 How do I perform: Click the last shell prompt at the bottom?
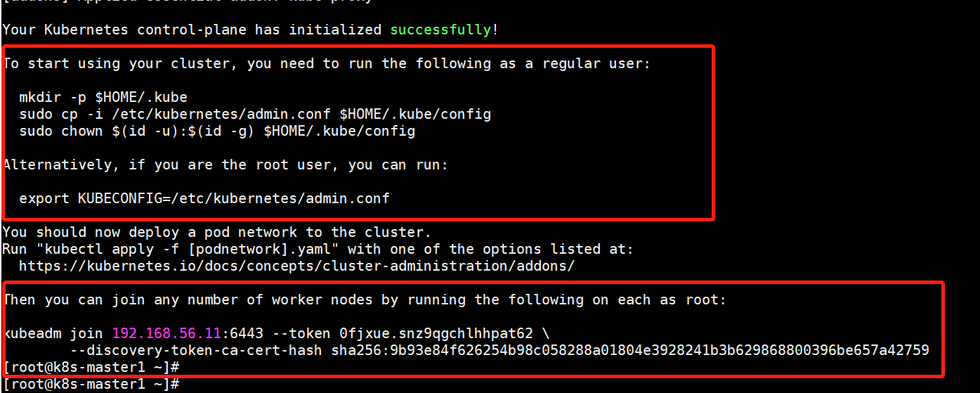(91, 384)
